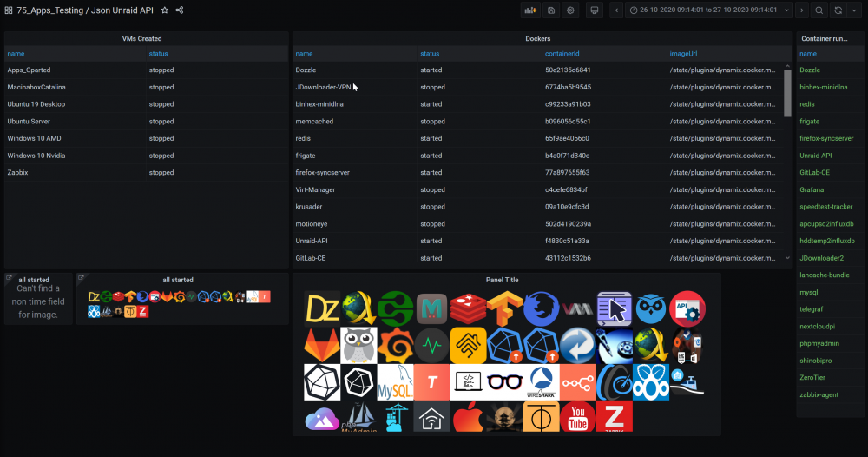
Task: Click the Dockers table scroll-down arrow
Action: [x=787, y=258]
